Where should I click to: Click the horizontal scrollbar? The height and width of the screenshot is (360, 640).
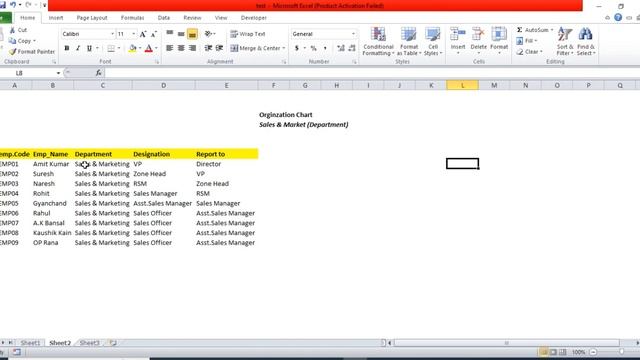pyautogui.click(x=507, y=343)
